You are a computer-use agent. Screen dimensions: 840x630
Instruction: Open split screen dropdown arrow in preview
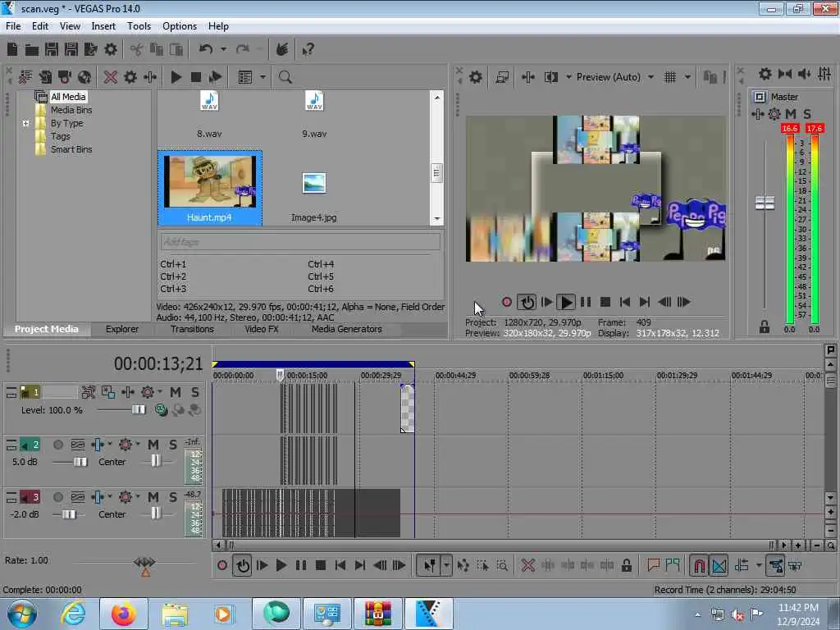click(x=568, y=77)
